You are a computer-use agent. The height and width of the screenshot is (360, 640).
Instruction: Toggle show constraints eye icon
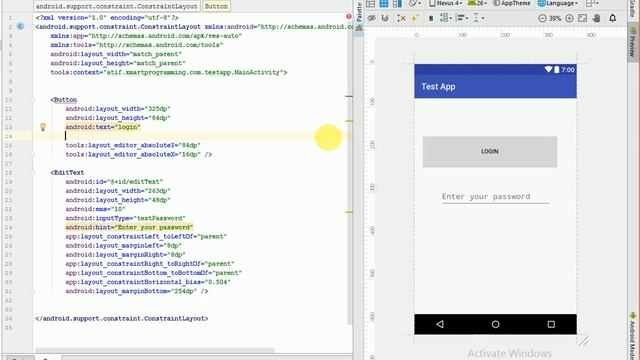371,18
